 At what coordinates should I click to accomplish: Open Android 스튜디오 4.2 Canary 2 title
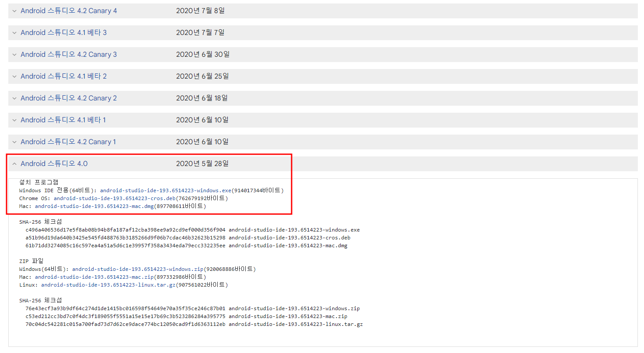tap(69, 98)
